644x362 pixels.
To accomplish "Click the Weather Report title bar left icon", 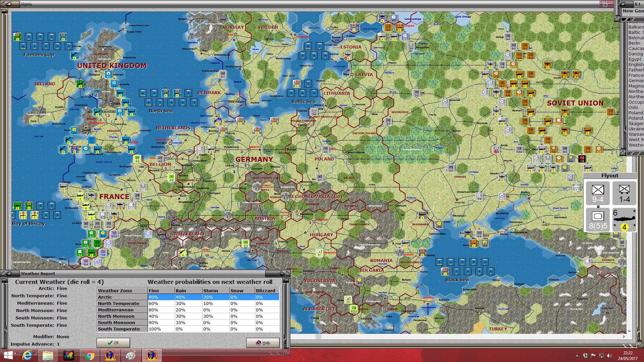I will 9,274.
